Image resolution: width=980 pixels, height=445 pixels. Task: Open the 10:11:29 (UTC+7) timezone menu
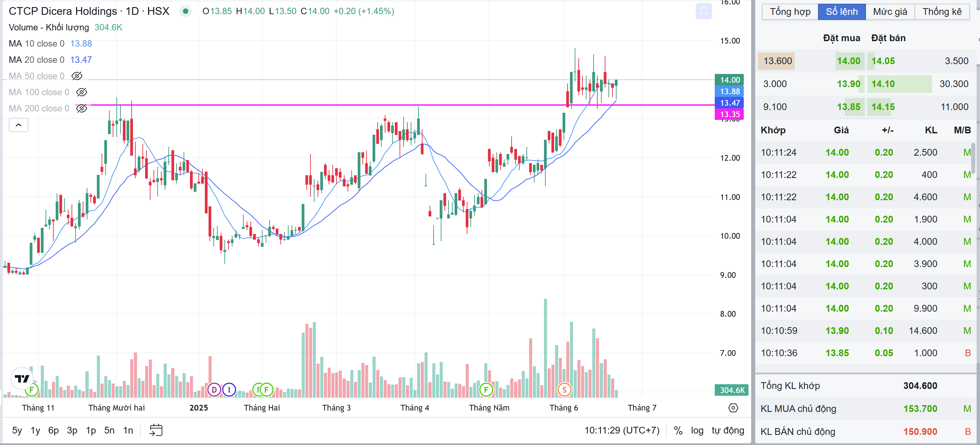(622, 430)
